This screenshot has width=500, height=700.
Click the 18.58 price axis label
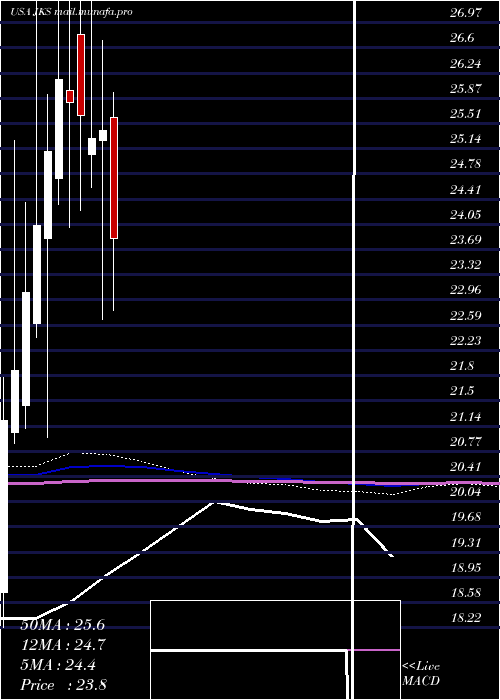coord(466,592)
